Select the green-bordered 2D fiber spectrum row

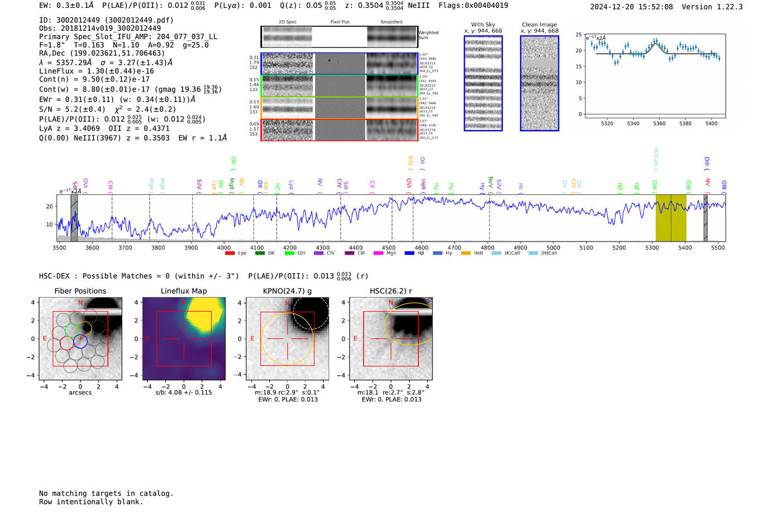coord(340,86)
